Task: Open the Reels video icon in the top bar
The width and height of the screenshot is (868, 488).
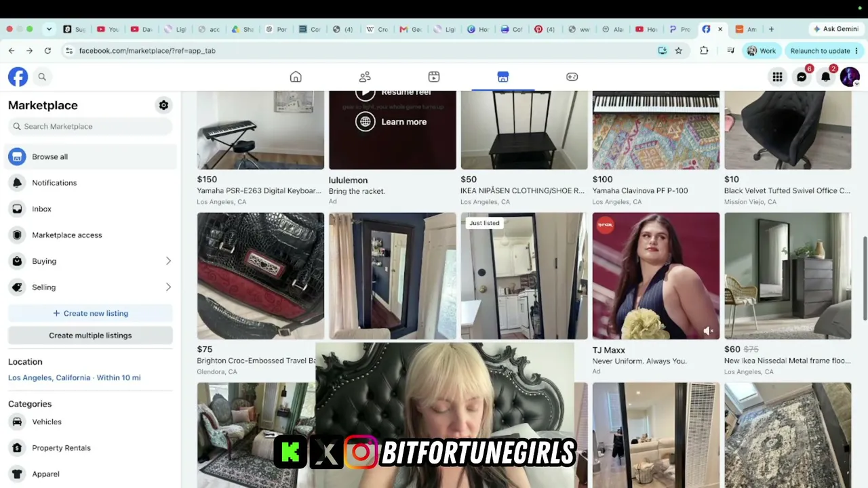Action: point(434,77)
